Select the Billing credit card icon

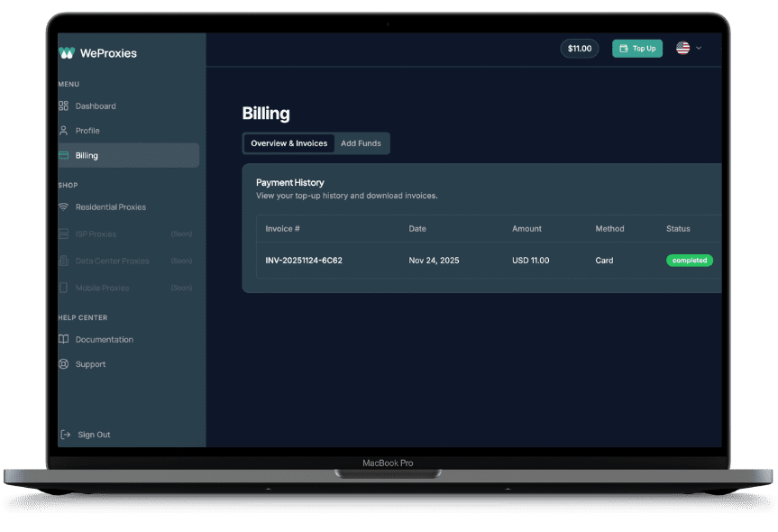click(63, 154)
